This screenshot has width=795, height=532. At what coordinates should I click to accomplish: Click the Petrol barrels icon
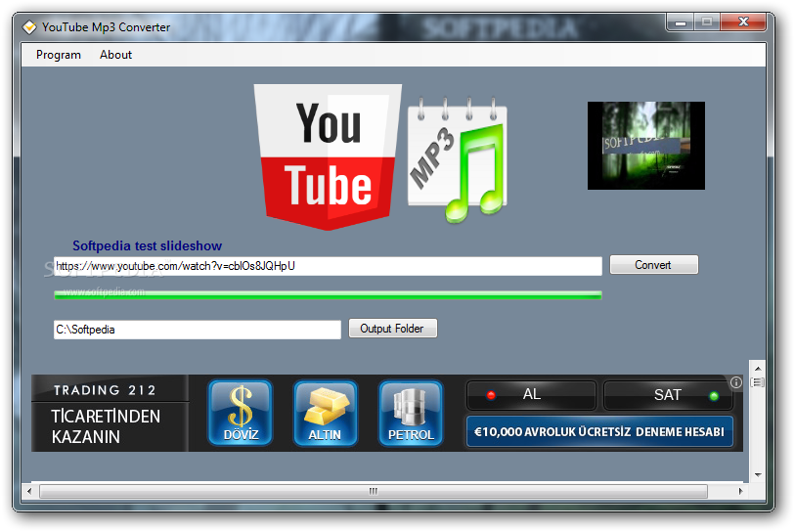click(x=411, y=414)
